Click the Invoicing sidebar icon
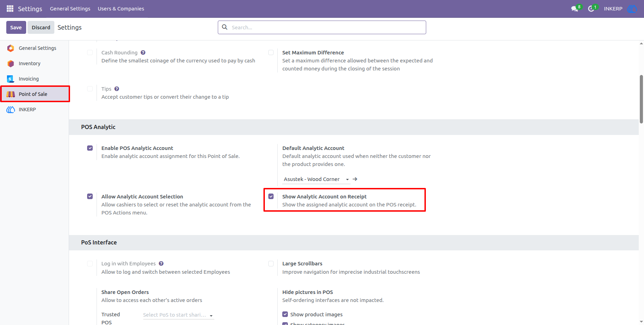 click(11, 79)
